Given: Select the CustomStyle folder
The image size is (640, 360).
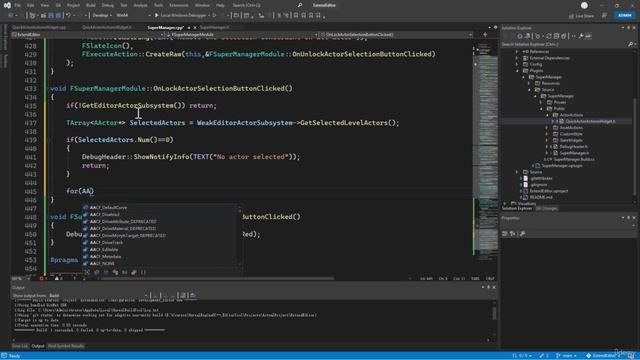Looking at the screenshot, I should pyautogui.click(x=571, y=134).
